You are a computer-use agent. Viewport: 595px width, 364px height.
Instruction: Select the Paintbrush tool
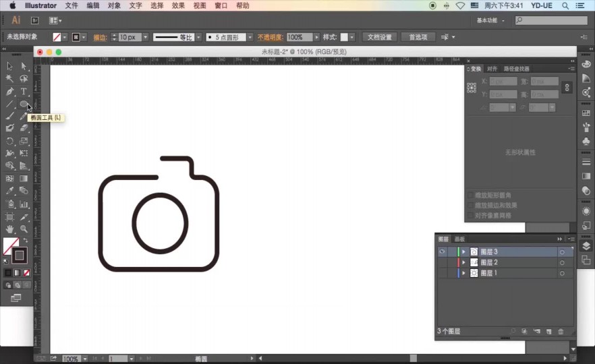9,116
